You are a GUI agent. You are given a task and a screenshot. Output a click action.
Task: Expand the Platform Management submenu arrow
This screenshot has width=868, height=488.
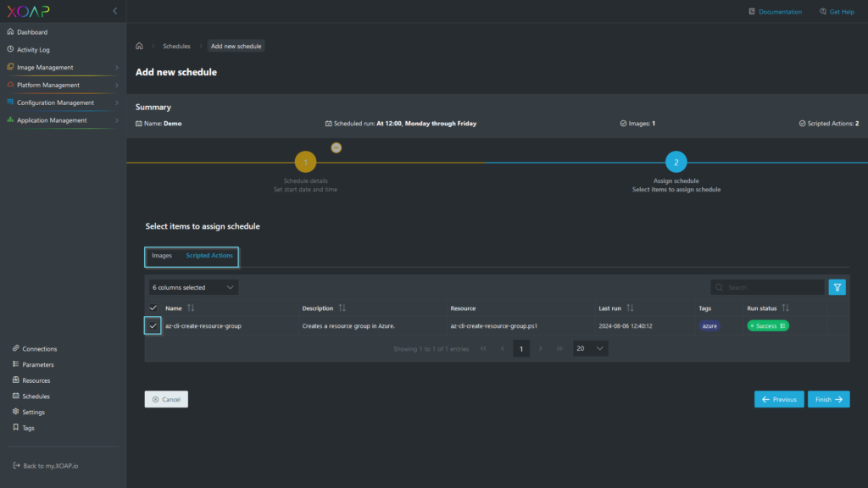[116, 86]
